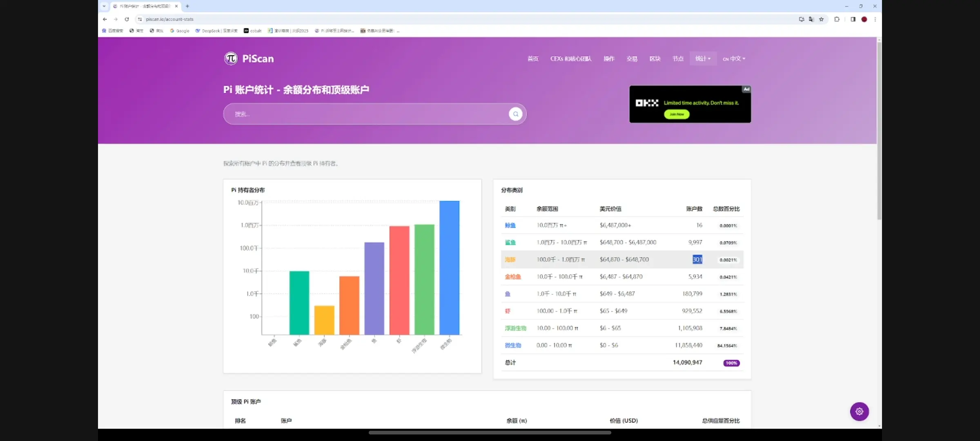Viewport: 980px width, 441px height.
Task: Click the translate page icon
Action: 811,19
